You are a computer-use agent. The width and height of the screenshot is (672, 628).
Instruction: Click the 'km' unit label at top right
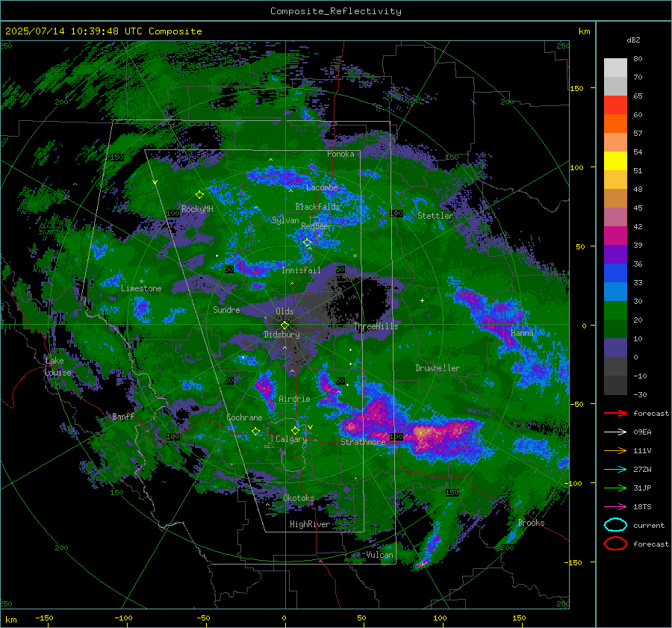584,31
